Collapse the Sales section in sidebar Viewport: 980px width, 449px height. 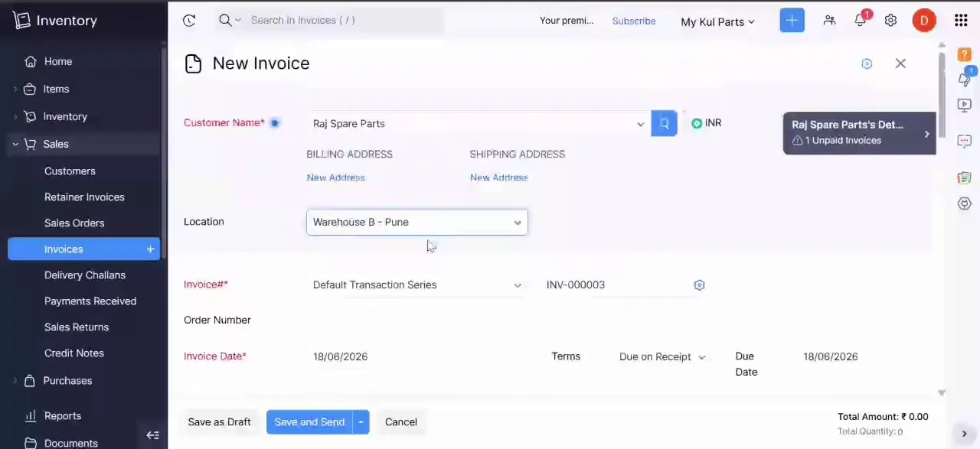15,144
